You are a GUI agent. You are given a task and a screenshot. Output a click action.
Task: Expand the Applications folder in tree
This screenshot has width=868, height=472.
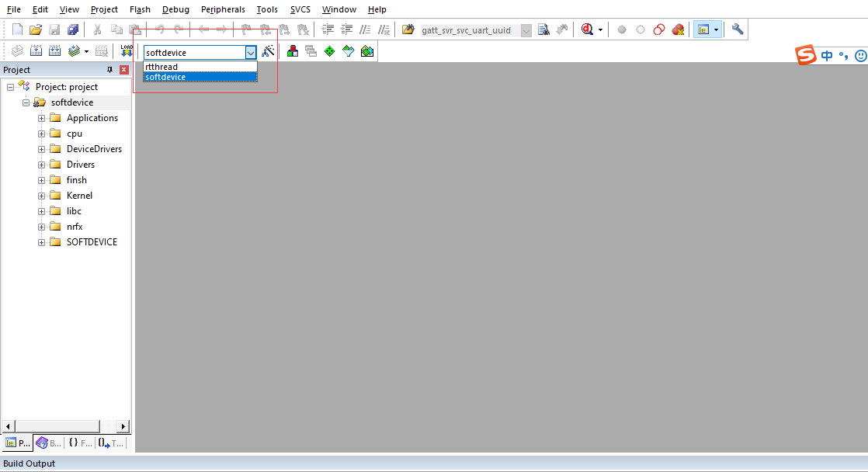tap(42, 118)
